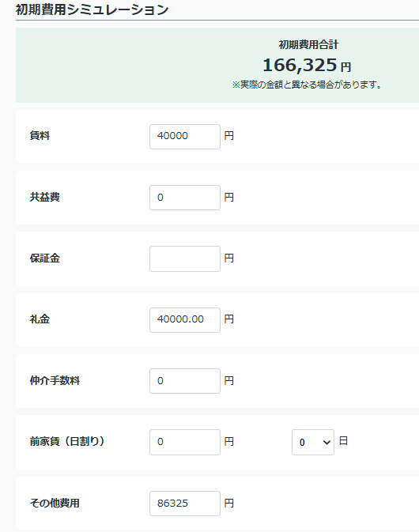Click the 保証金 row label
Viewport: 419px width, 532px height.
pos(45,258)
